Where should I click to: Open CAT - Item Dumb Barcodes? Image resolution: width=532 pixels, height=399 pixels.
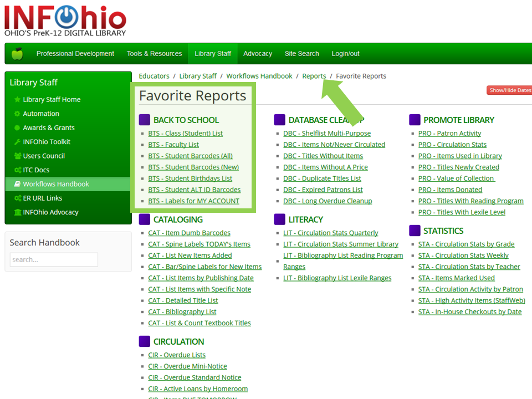(x=190, y=233)
